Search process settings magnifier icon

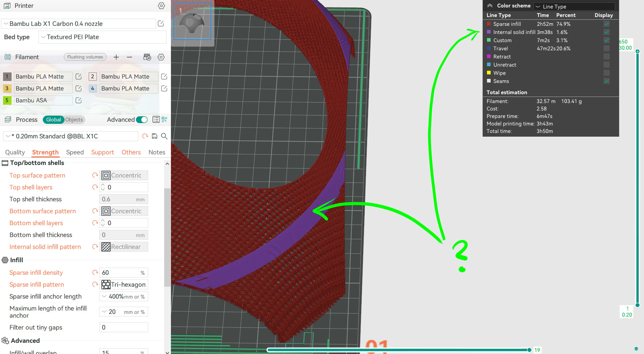click(x=164, y=136)
